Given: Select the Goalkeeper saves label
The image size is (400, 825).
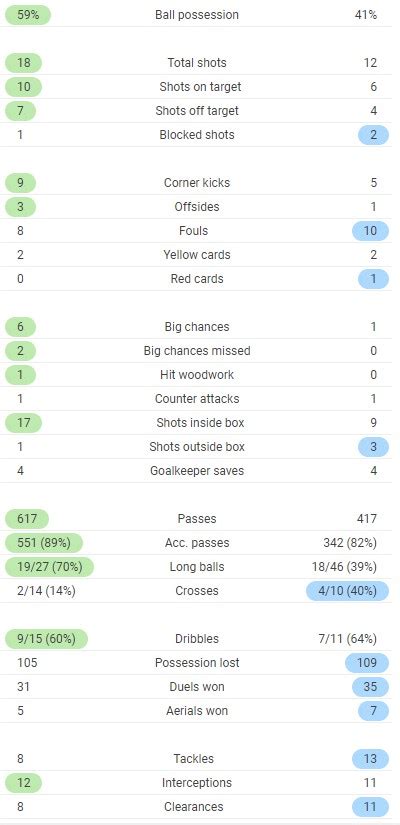Looking at the screenshot, I should 197,470.
